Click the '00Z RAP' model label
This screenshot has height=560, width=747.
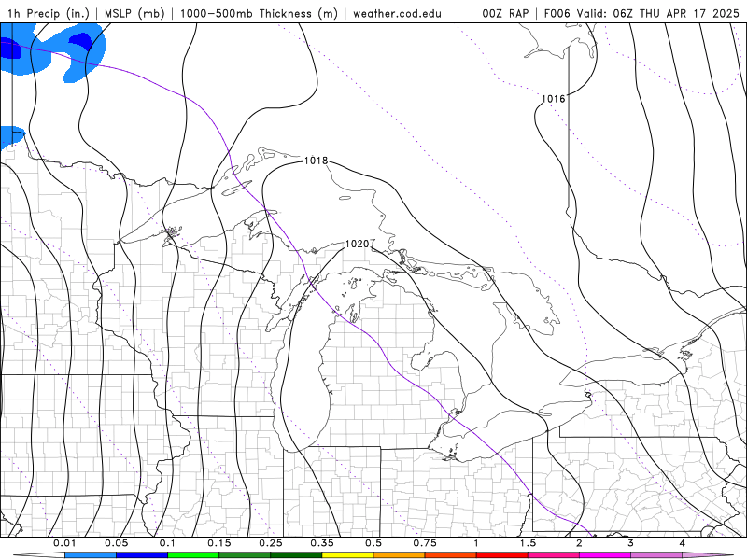505,13
